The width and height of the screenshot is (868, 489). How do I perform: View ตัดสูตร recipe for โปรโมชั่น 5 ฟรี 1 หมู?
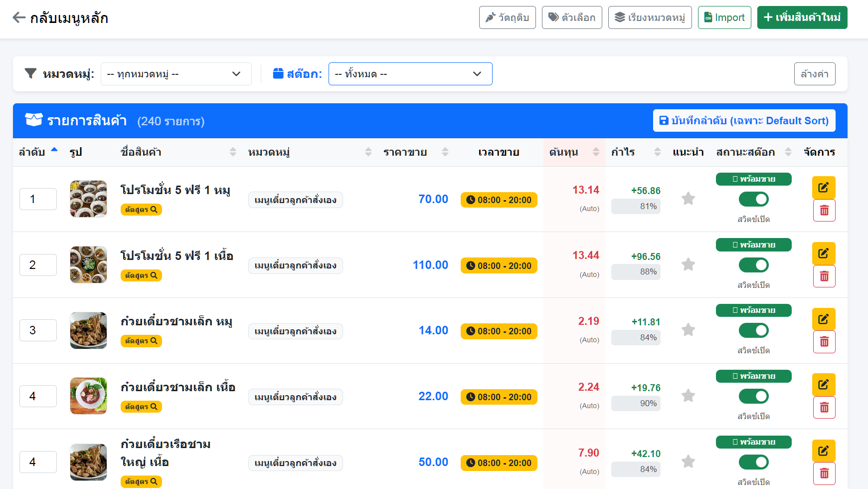click(141, 210)
